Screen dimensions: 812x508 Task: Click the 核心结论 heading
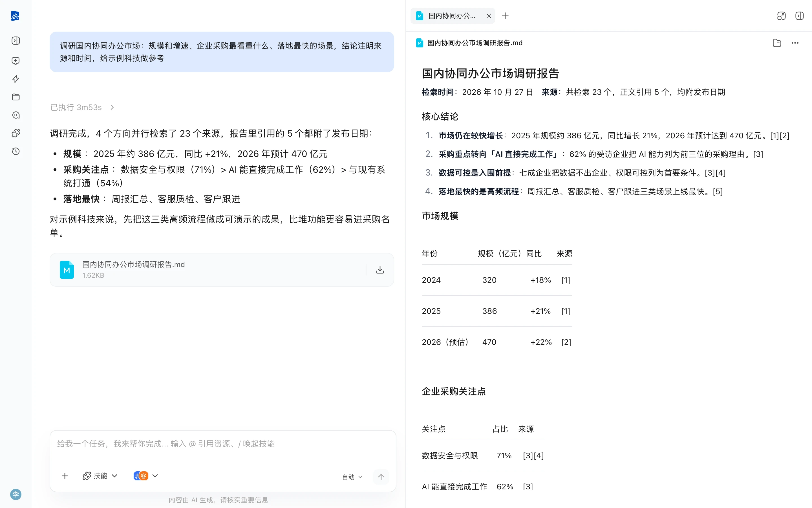click(x=440, y=117)
